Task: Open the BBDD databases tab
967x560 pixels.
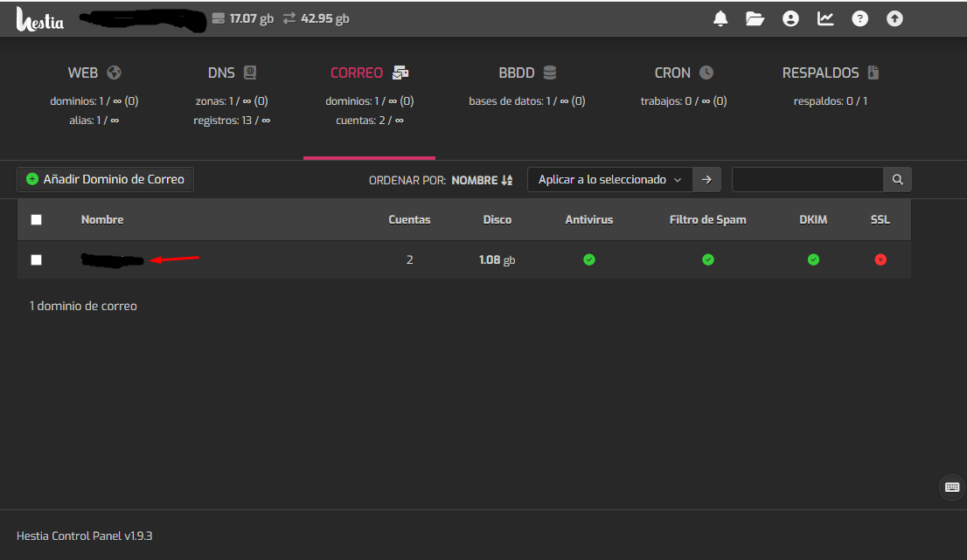Action: [x=526, y=73]
